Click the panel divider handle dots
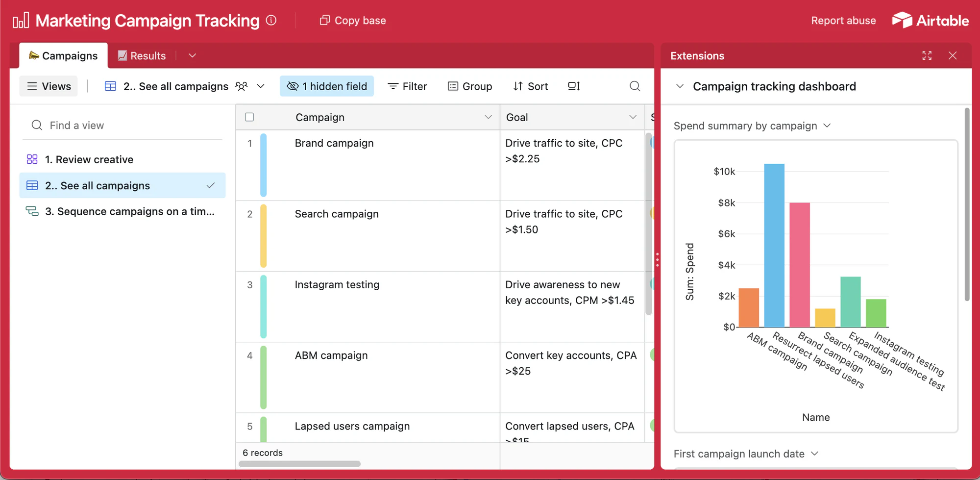Screen dimensions: 980x480 click(x=657, y=259)
